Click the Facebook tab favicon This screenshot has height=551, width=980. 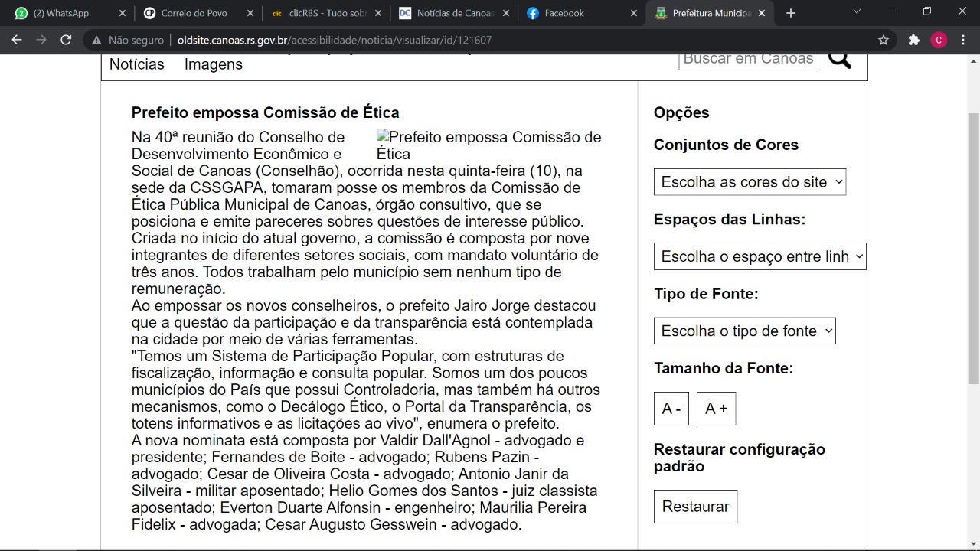[533, 13]
